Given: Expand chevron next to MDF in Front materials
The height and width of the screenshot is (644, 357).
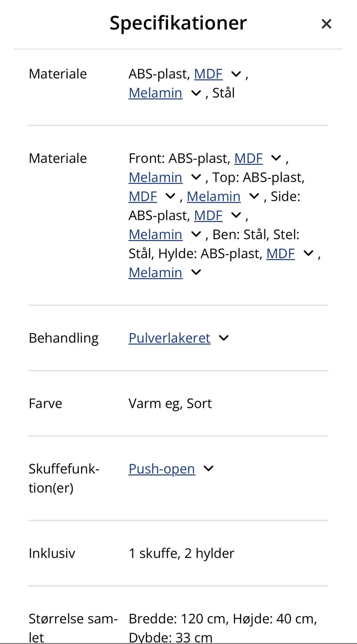Looking at the screenshot, I should point(276,158).
